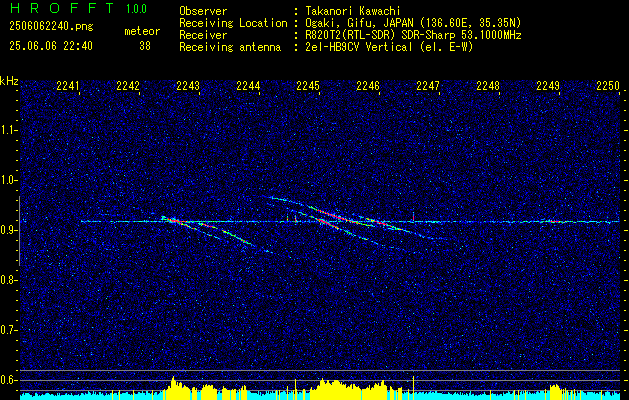Click the kHz axis unit label
This screenshot has width=629, height=400.
pos(9,81)
